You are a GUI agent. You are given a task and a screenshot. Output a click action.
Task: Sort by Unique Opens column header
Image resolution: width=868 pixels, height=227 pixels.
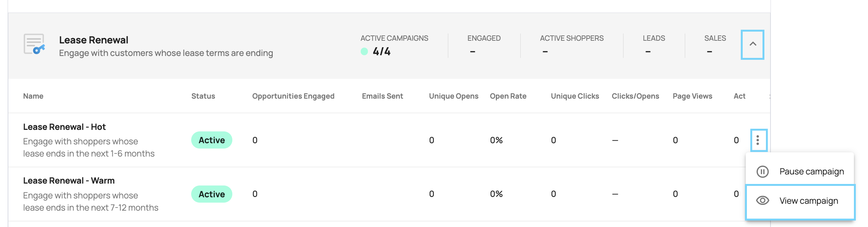(454, 96)
